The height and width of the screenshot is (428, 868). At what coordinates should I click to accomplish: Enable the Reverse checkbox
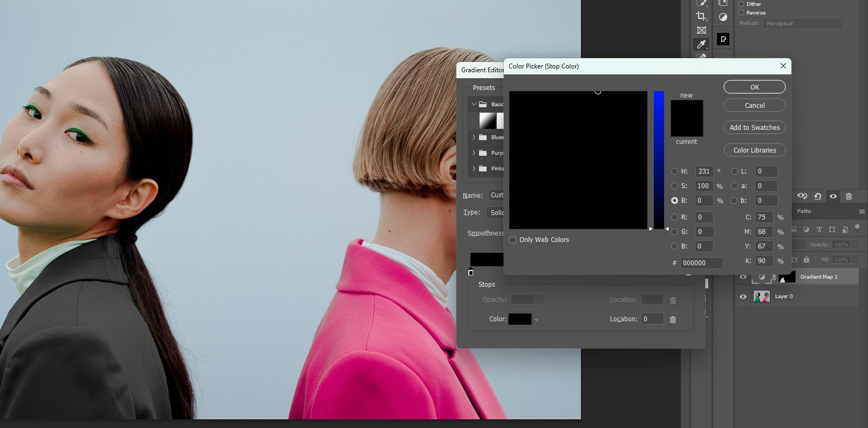tap(741, 12)
